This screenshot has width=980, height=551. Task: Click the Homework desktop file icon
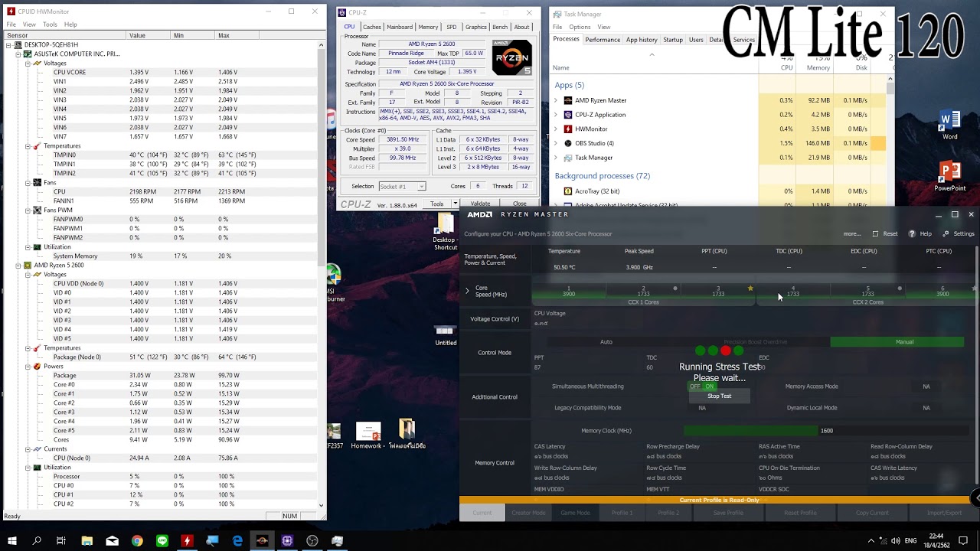[x=368, y=430]
